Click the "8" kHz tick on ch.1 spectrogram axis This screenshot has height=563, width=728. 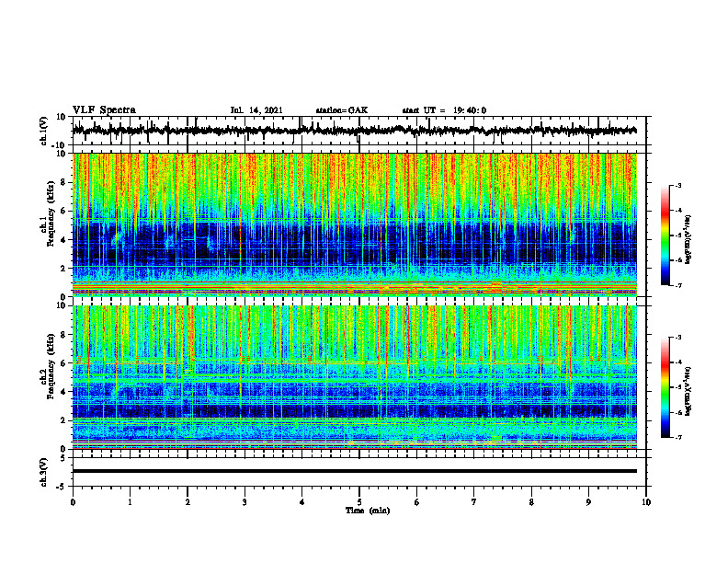click(64, 182)
